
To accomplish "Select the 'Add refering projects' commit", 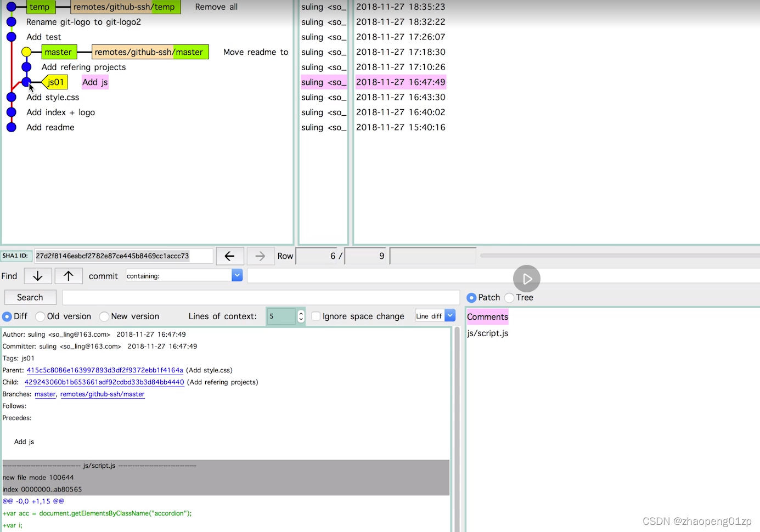I will pos(83,67).
